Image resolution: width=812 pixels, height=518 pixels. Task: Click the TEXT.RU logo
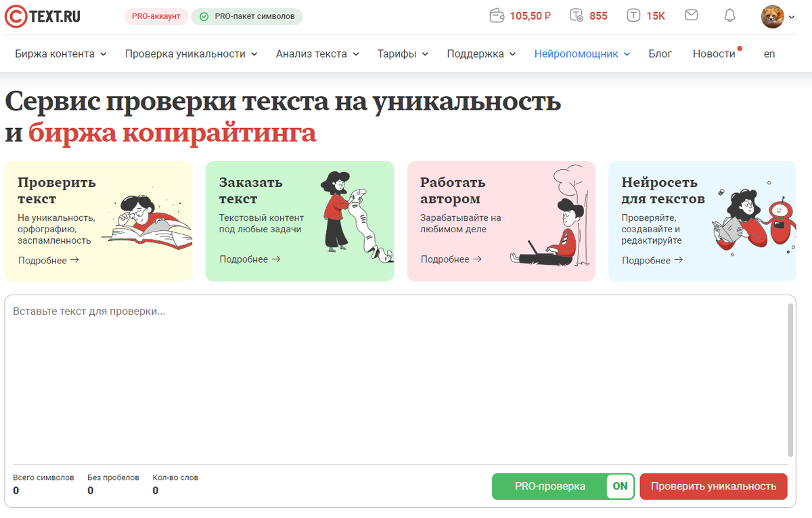point(43,16)
